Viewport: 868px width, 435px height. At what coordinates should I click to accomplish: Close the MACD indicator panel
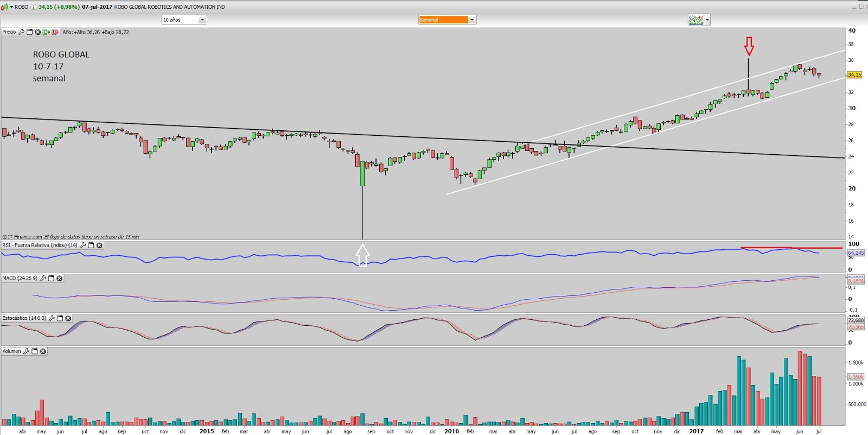(x=60, y=279)
